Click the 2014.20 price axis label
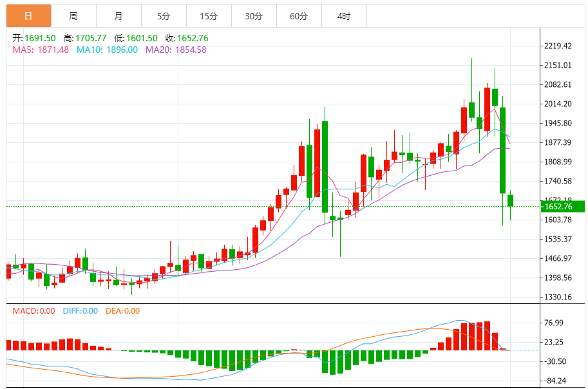 [558, 104]
